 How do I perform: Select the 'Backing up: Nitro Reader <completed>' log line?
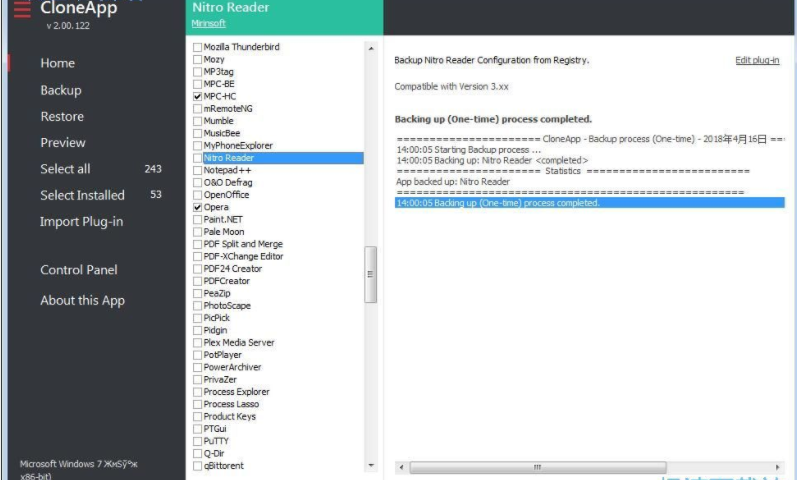(x=492, y=160)
